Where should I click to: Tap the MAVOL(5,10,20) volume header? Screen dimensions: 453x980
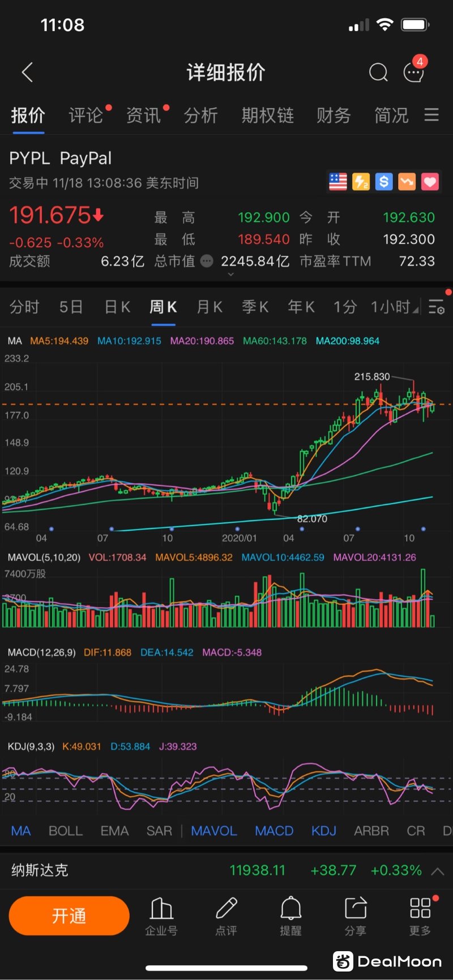[44, 557]
